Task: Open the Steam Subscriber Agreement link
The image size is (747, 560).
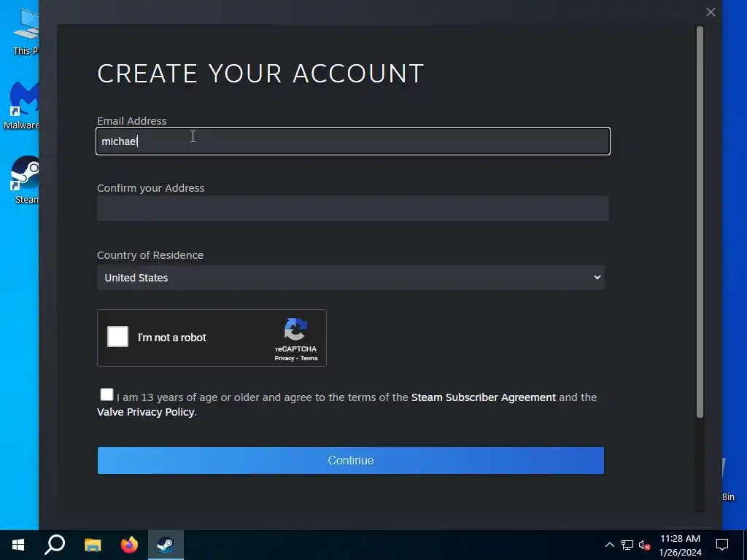Action: [x=483, y=397]
